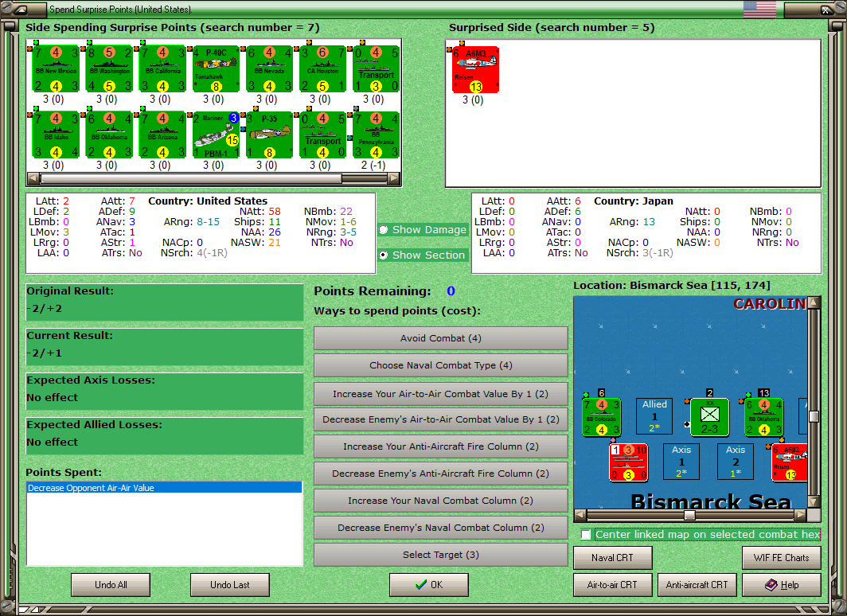This screenshot has height=616, width=847.
Task: Click the BB Pennsylvania battleship counter
Action: pyautogui.click(x=376, y=135)
